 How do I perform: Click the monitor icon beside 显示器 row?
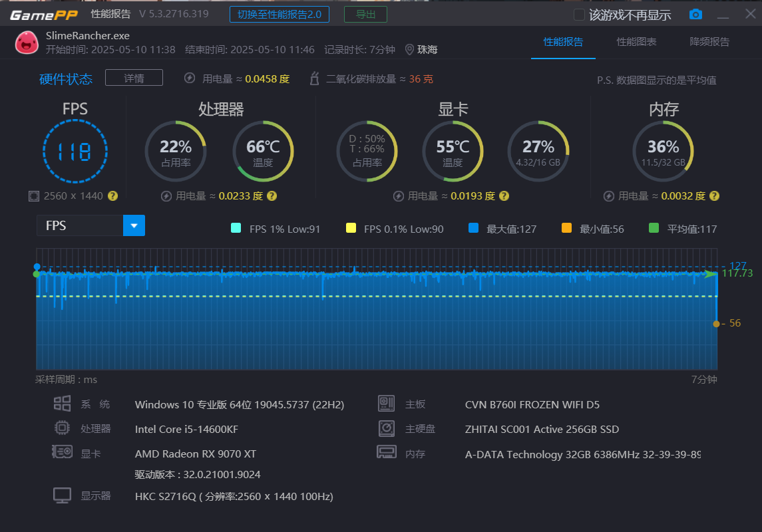click(62, 495)
